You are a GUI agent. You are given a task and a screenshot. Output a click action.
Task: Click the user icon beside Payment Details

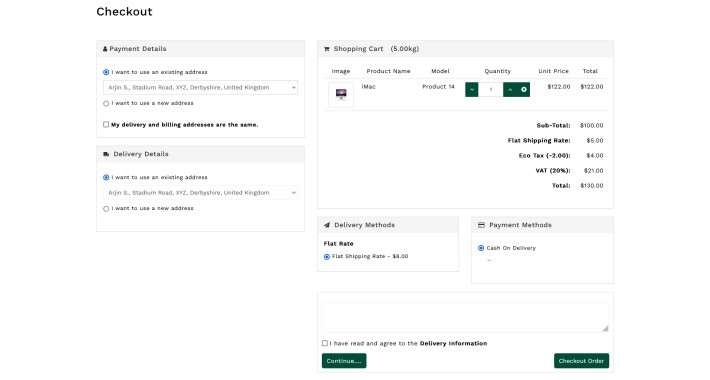coord(105,49)
